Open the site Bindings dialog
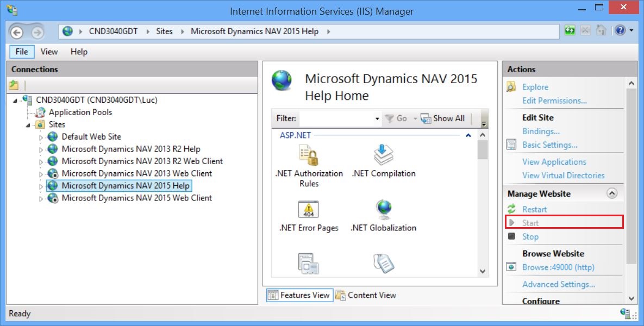Image resolution: width=644 pixels, height=326 pixels. (x=541, y=131)
